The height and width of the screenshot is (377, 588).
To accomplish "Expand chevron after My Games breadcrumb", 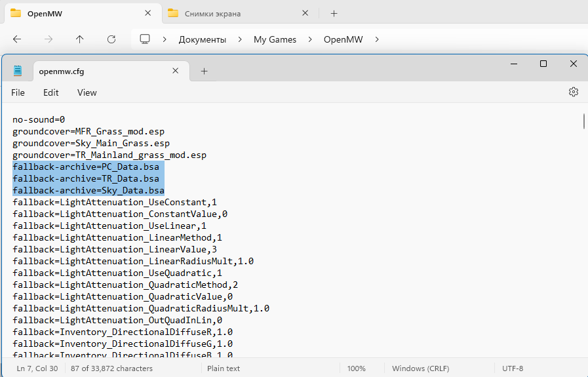I will 310,39.
